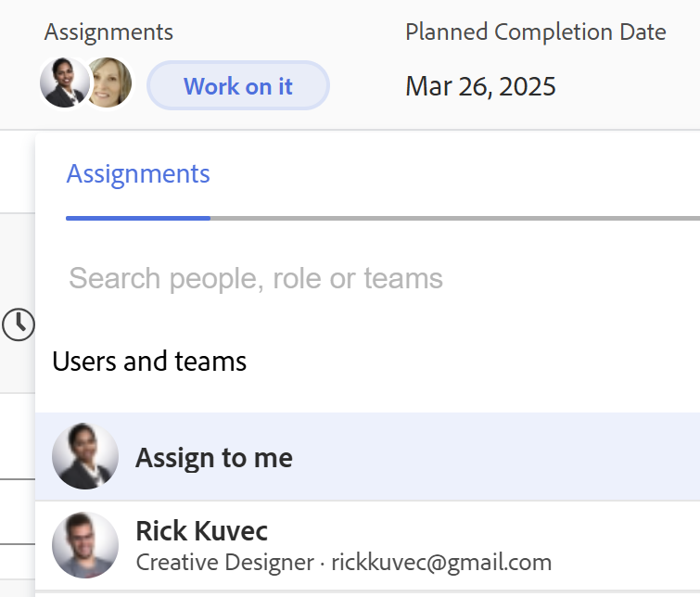
Task: Click the clock icon on the left edge
Action: pos(19,324)
